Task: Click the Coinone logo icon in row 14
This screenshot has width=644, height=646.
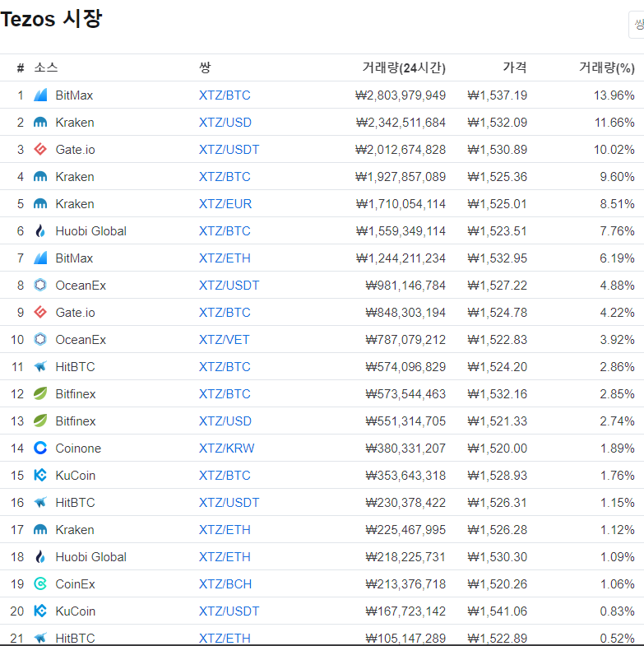Action: pos(40,448)
